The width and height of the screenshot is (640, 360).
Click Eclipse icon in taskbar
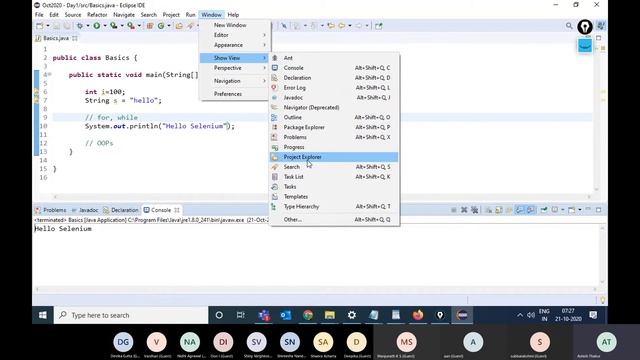[x=462, y=315]
